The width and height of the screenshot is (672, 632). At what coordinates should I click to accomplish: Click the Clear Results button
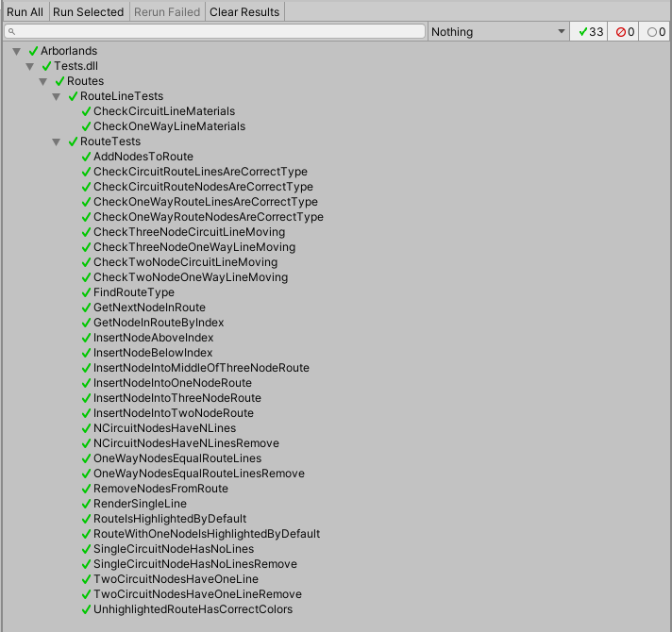244,12
